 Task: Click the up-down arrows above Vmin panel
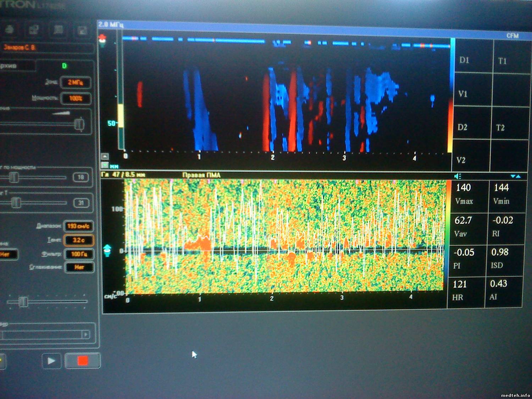(x=515, y=176)
